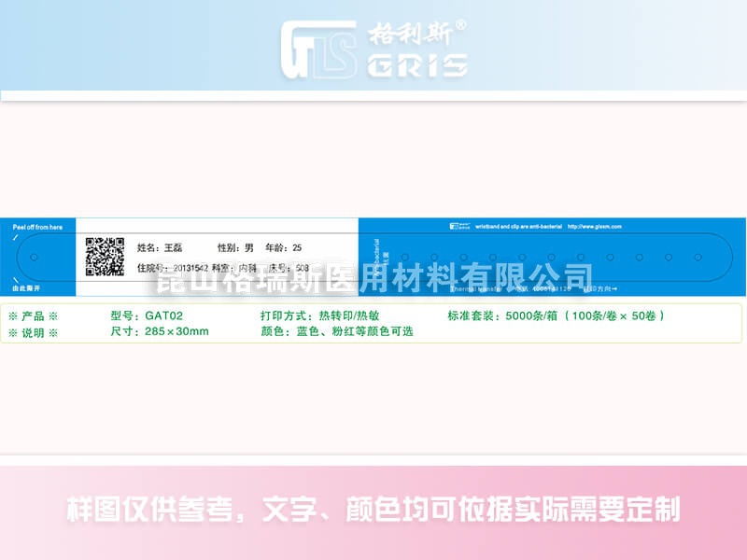Click the small logo before 'wristband and clip' text
This screenshot has height=560, width=747.
click(x=460, y=226)
